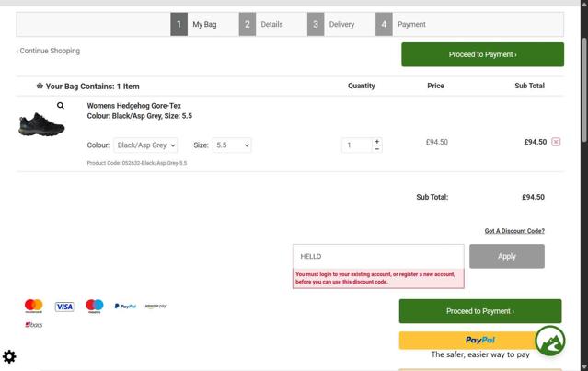Click the Amazon Pay logo
The width and height of the screenshot is (588, 371).
coord(156,307)
